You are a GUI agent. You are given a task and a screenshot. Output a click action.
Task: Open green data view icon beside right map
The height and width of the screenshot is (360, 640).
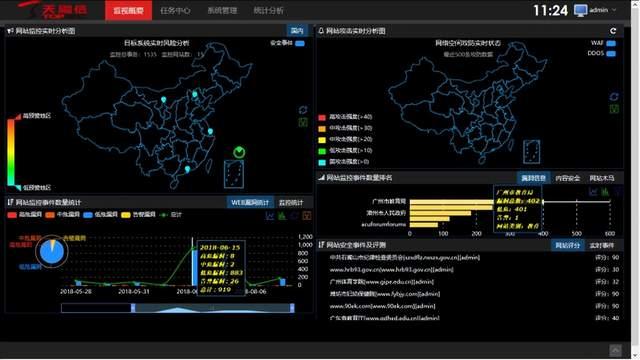(x=614, y=109)
